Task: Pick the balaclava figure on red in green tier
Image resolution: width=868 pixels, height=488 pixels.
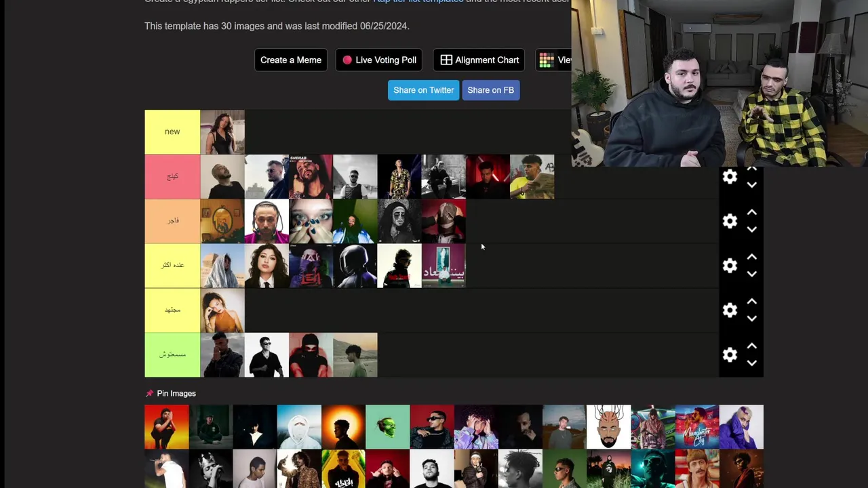Action: point(311,354)
